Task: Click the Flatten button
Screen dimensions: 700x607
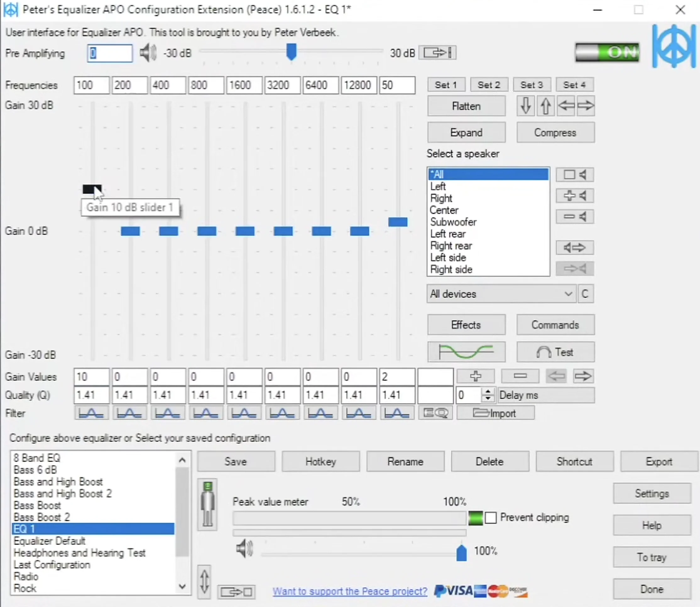Action: (x=466, y=106)
